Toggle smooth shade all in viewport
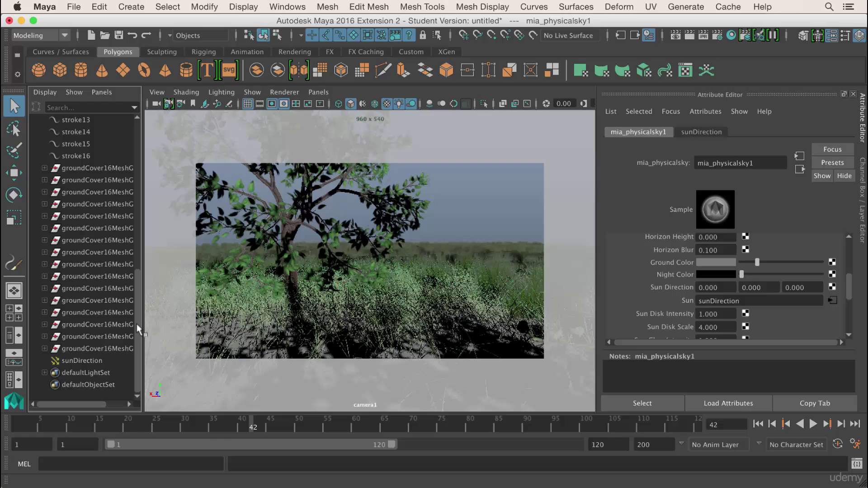This screenshot has width=868, height=488. tap(351, 103)
